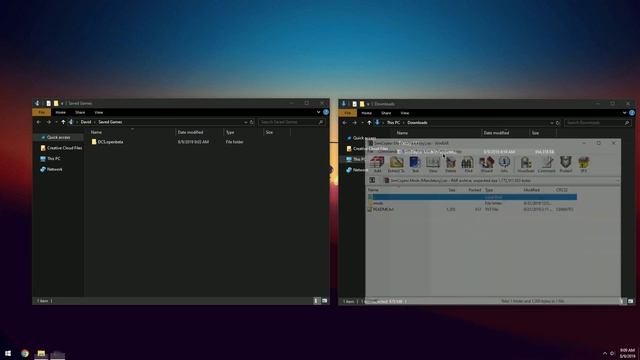Click the WinRAR Extract To icon
Viewport: 640px width, 360px height.
tap(396, 164)
